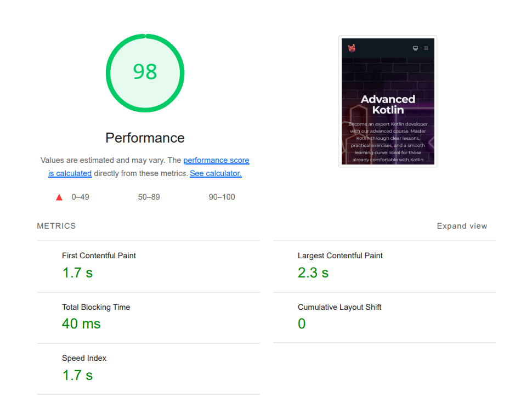Open the See calculator link

pos(215,173)
